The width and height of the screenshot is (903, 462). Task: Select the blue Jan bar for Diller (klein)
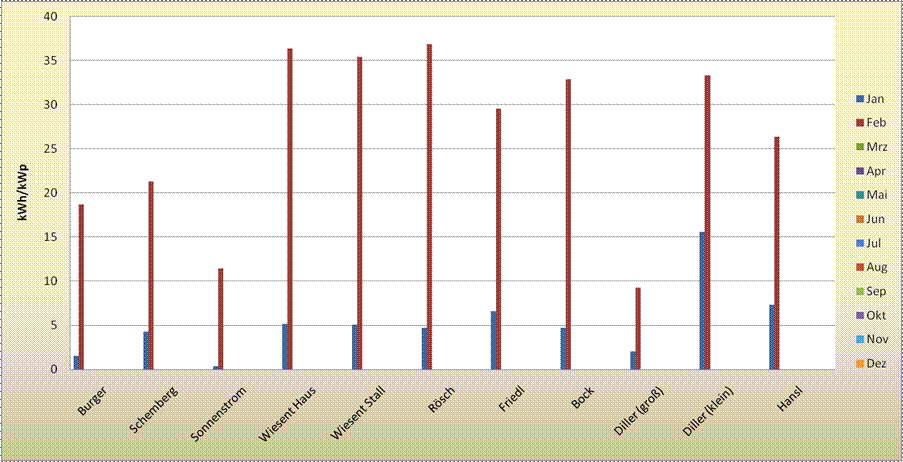click(x=703, y=301)
